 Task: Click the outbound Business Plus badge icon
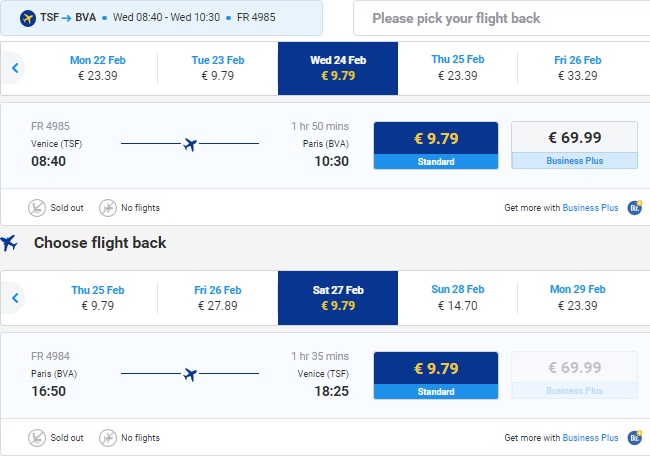tap(635, 208)
